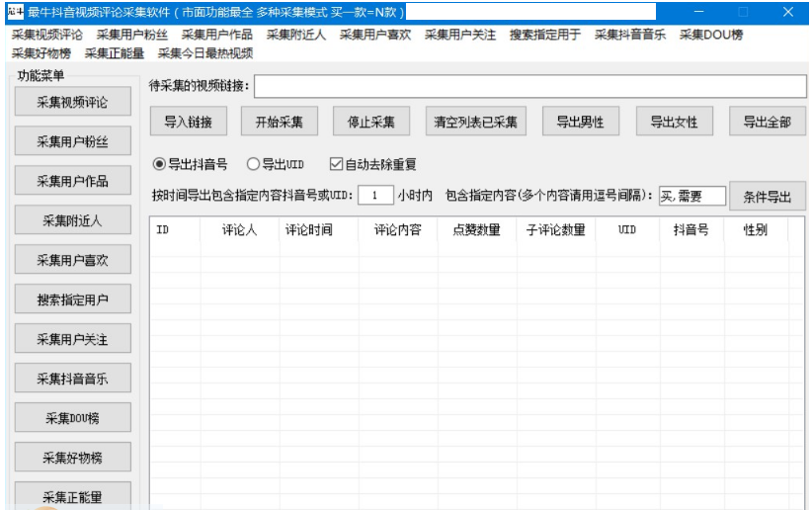Click the 导出女性 button
Image resolution: width=812 pixels, height=510 pixels.
click(x=675, y=122)
